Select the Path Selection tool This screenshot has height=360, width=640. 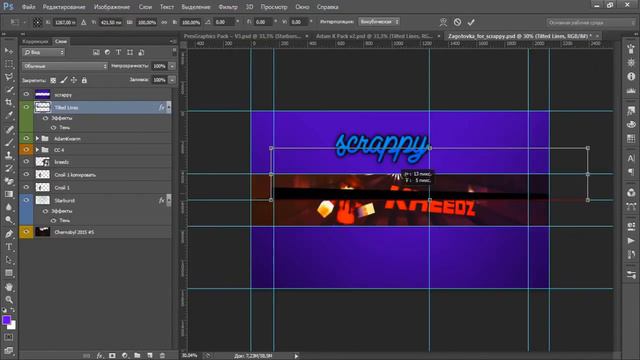[x=9, y=260]
